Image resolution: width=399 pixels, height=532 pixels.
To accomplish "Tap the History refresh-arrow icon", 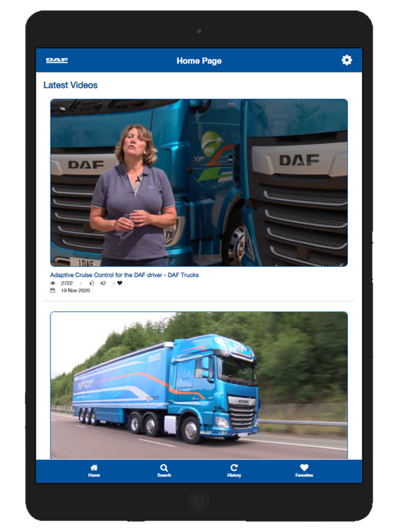I will tap(234, 467).
